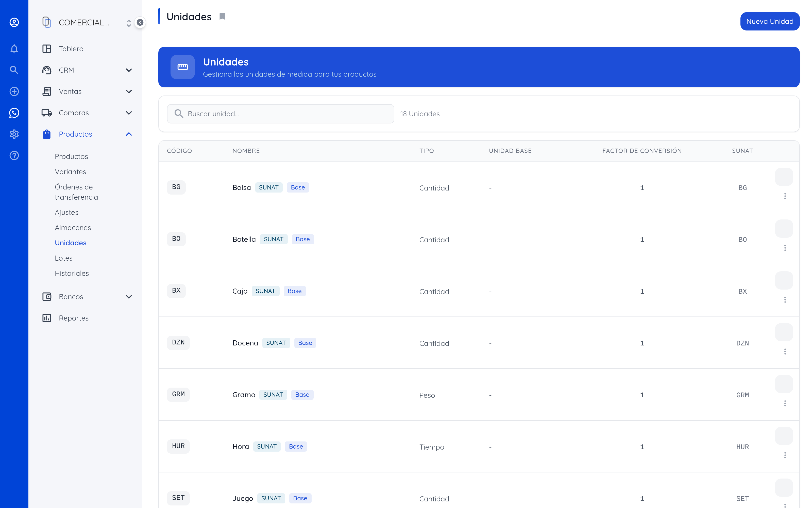Open Productos submenu item
Viewport: 812px width, 508px height.
[x=71, y=156]
